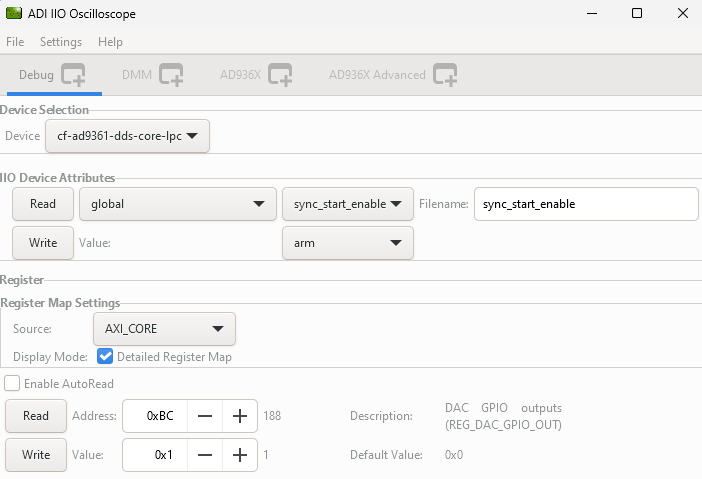Maximize the ADI IIO Oscilloscope window
This screenshot has height=479, width=702.
coord(637,13)
